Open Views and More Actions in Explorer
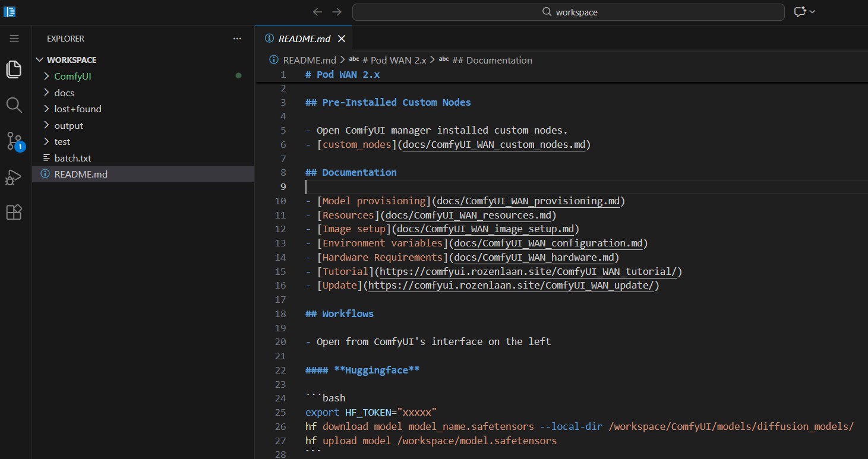The height and width of the screenshot is (459, 868). (237, 39)
